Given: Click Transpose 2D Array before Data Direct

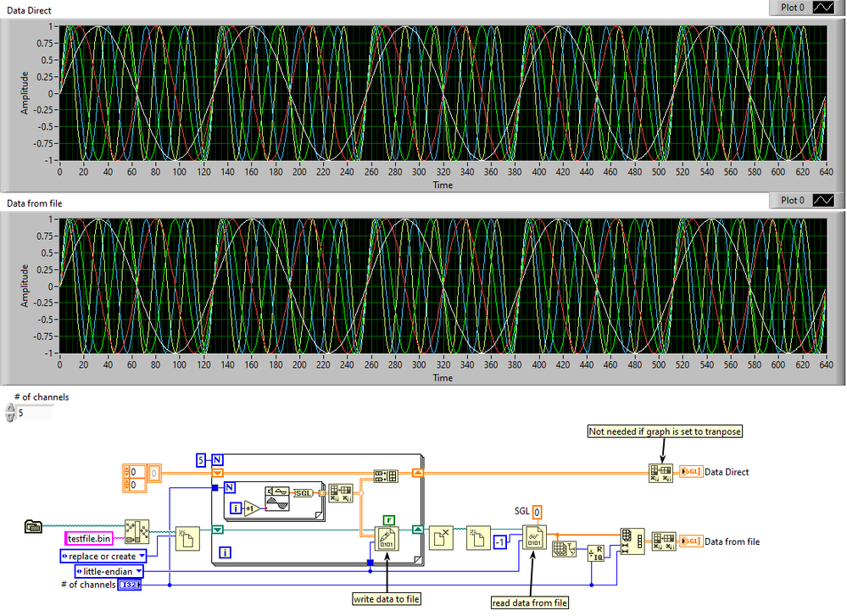Looking at the screenshot, I should coord(660,473).
